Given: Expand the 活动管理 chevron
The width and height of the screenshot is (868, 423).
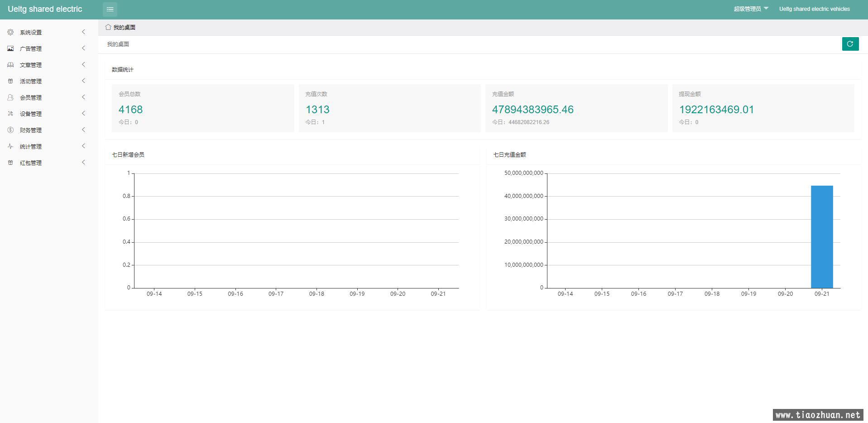Looking at the screenshot, I should click(x=83, y=81).
